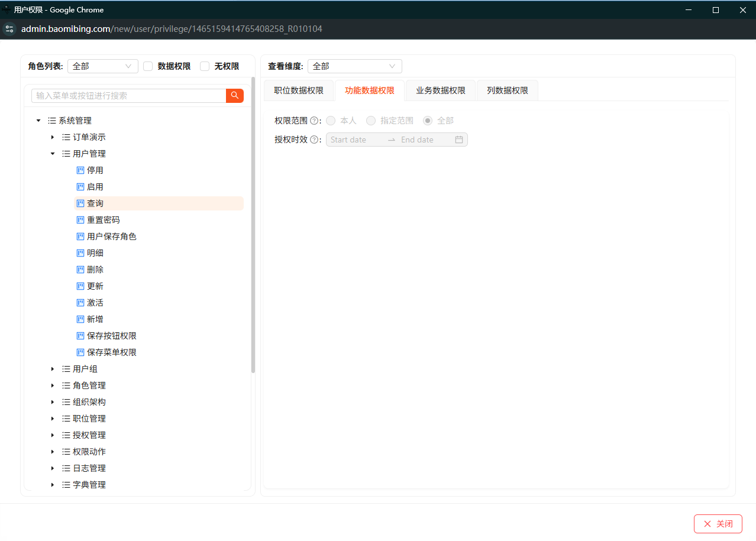This screenshot has height=541, width=756.
Task: Open calendar icon in date range field
Action: 458,140
